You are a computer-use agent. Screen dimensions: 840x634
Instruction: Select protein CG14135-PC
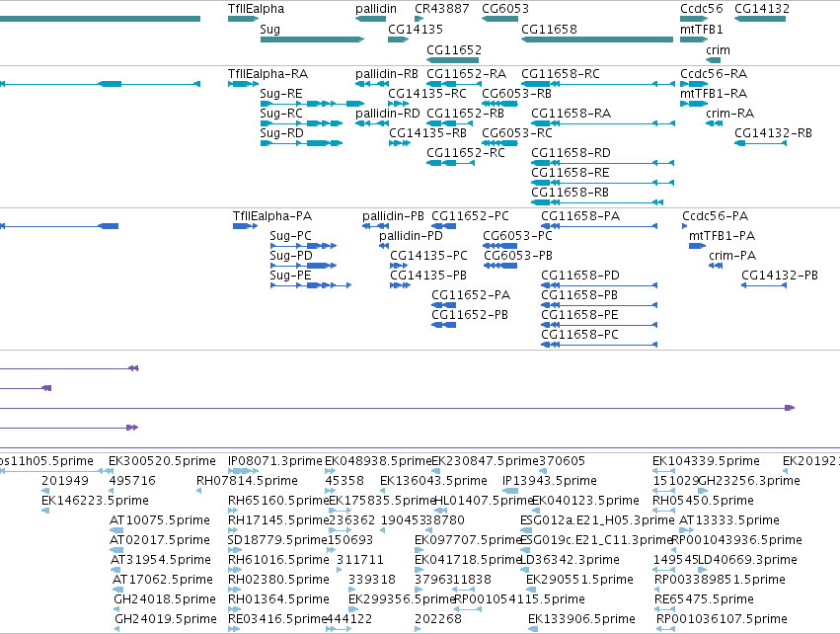399,266
